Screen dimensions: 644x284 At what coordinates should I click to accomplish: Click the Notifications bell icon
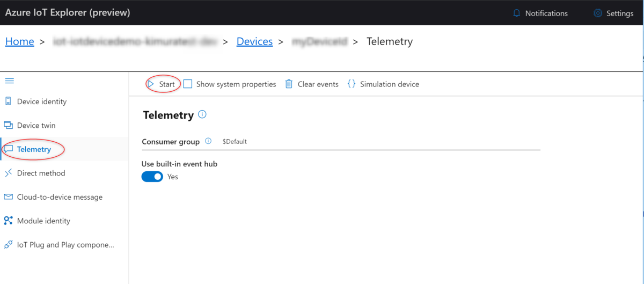point(517,13)
